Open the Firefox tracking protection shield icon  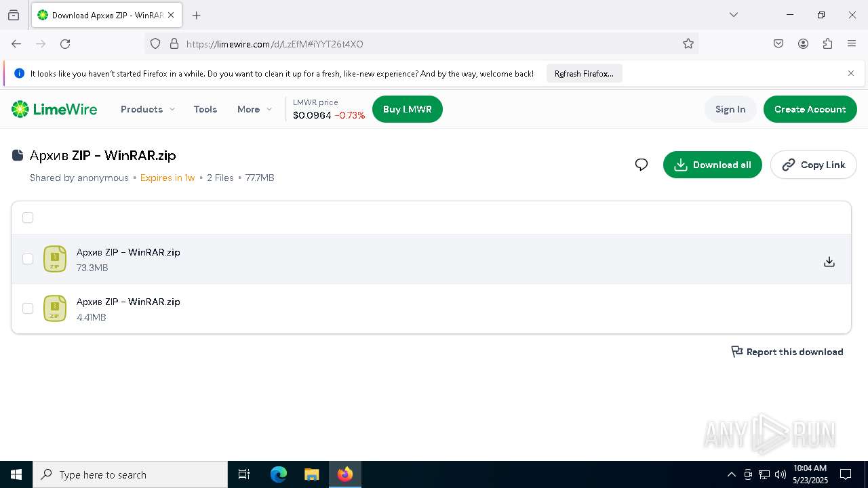pyautogui.click(x=155, y=44)
